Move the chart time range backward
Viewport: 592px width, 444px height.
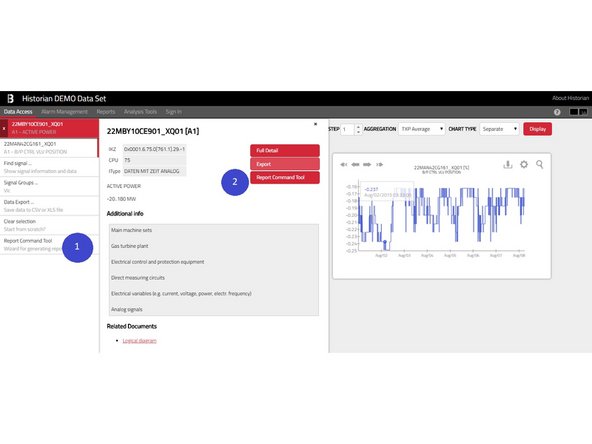355,165
